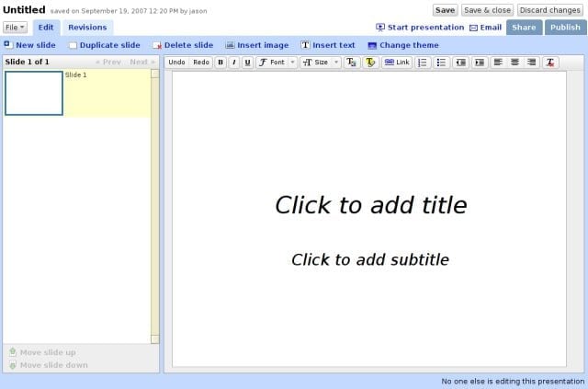Click the Insert text icon
The height and width of the screenshot is (389, 588).
(305, 45)
